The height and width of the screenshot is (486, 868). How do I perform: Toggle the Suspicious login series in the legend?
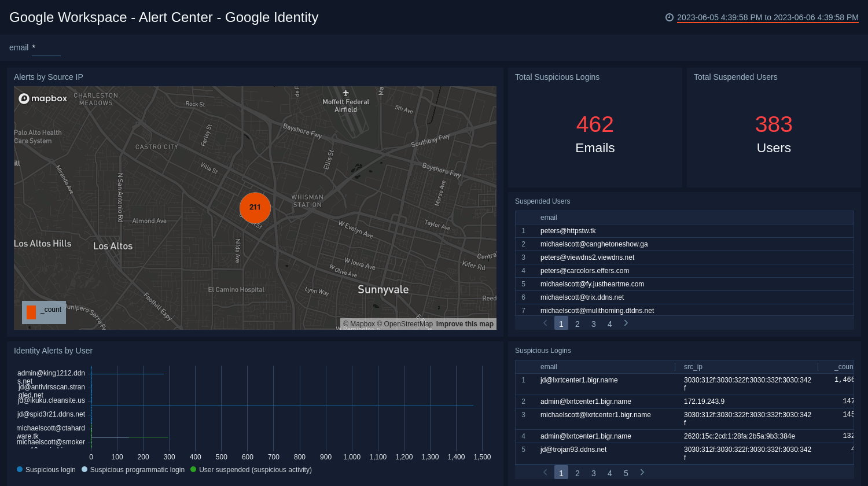45,469
